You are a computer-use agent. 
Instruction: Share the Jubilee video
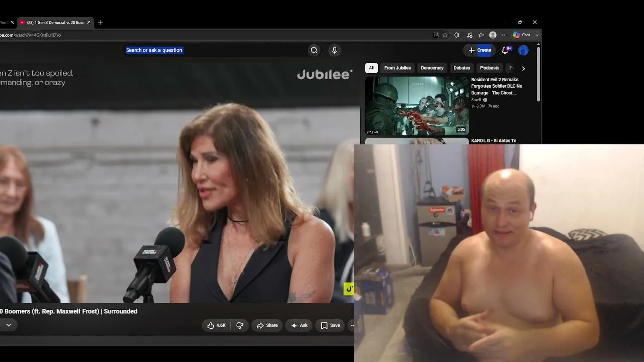pos(267,325)
